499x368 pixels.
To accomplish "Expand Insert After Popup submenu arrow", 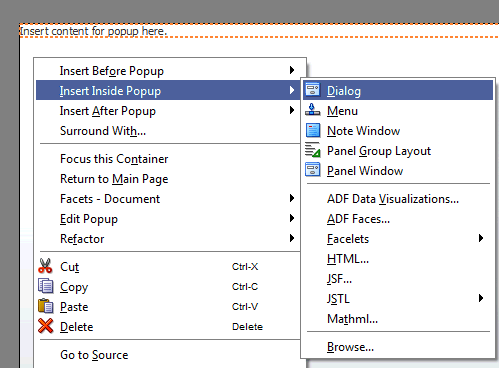I will point(292,110).
